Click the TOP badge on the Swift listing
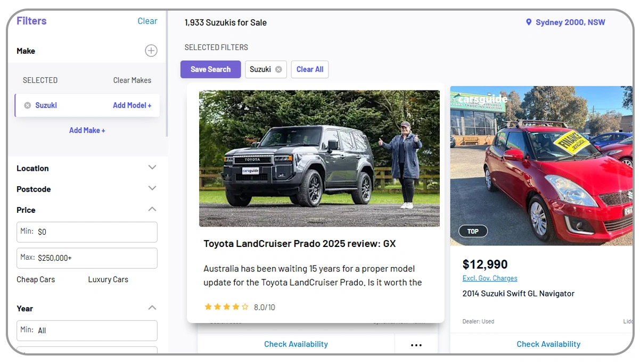The width and height of the screenshot is (640, 364). [472, 231]
